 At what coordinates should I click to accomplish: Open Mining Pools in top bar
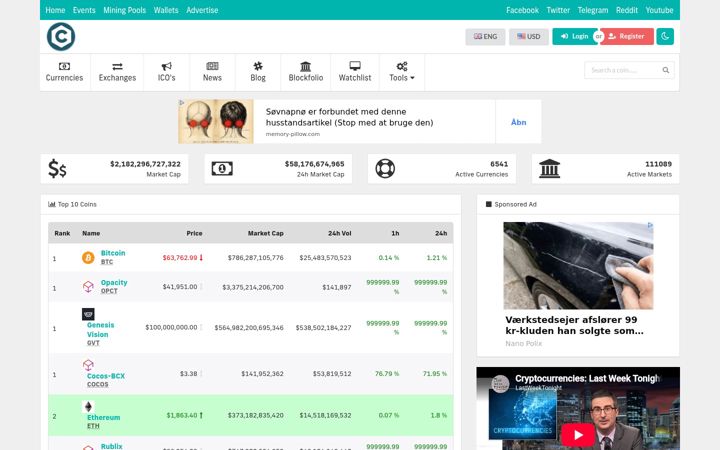[x=124, y=10]
